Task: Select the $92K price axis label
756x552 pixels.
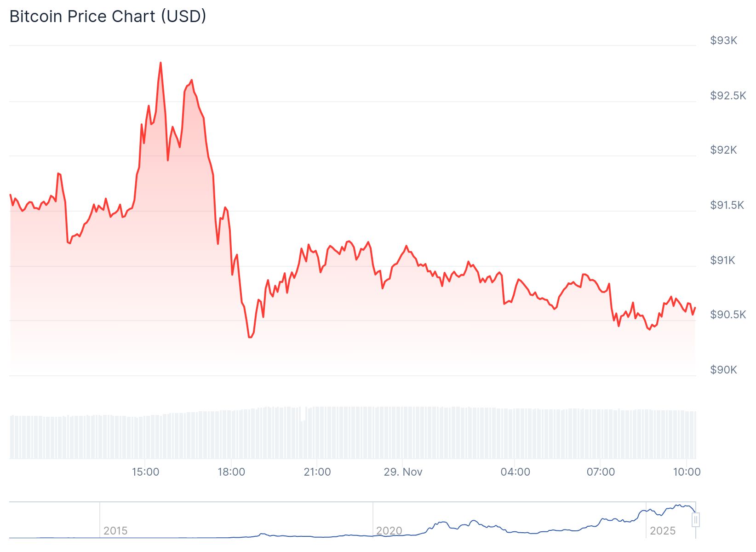Action: (x=724, y=150)
